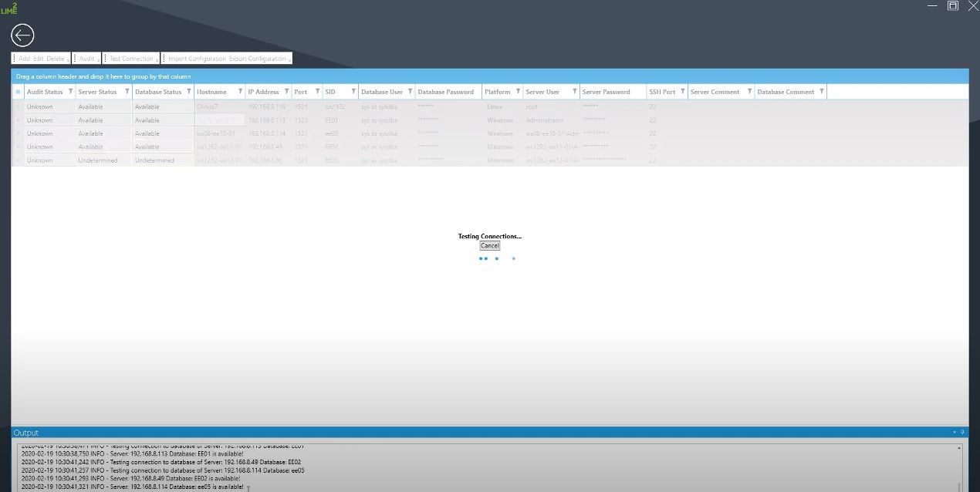
Task: Open filter for Audit Status column
Action: point(71,92)
